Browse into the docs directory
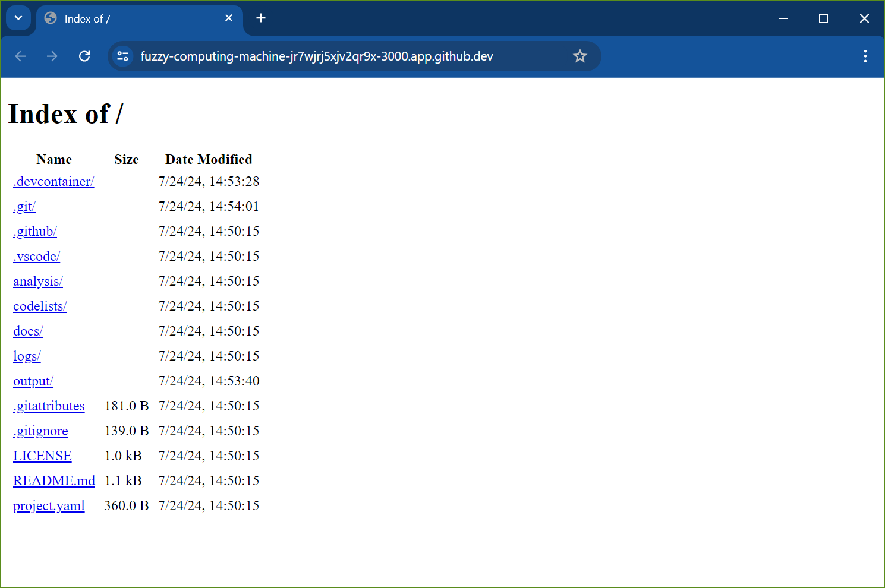 pyautogui.click(x=27, y=331)
